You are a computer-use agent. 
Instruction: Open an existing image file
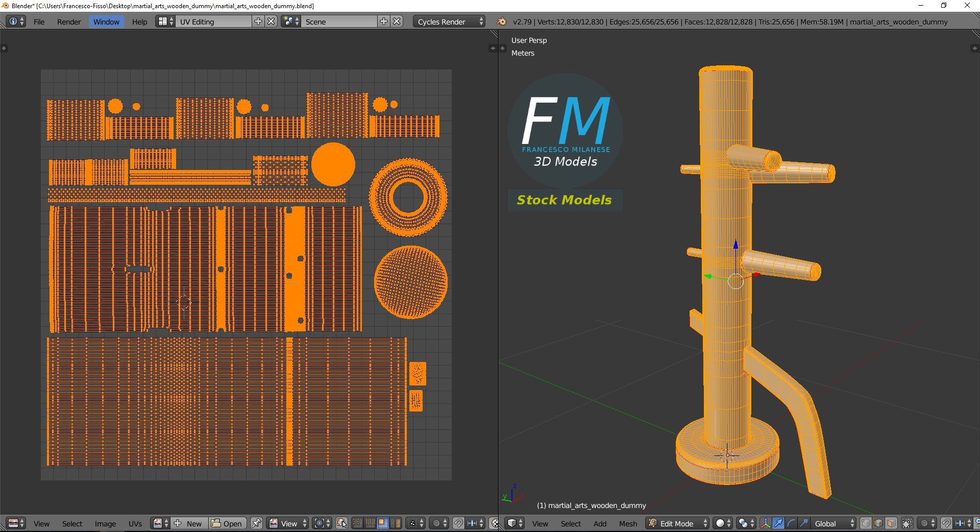pos(228,523)
